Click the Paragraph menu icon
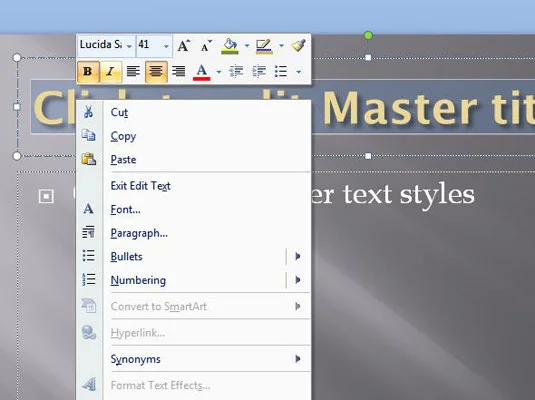The height and width of the screenshot is (400, 535). coord(88,232)
